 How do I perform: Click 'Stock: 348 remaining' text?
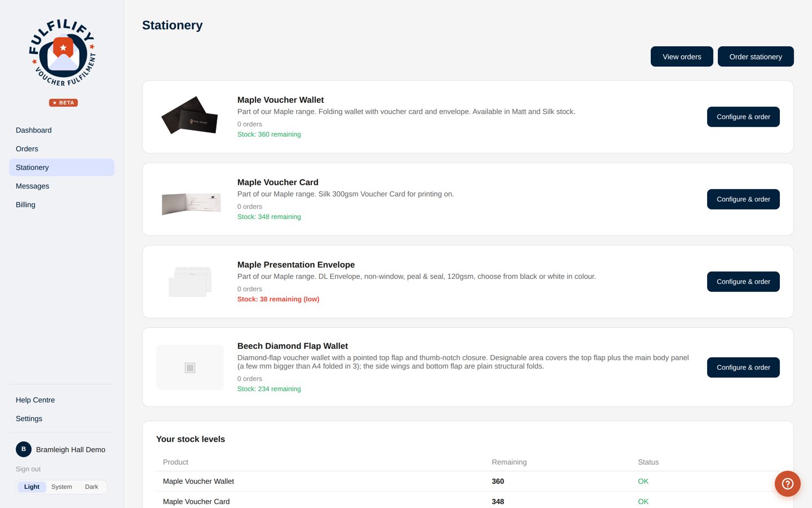tap(269, 217)
